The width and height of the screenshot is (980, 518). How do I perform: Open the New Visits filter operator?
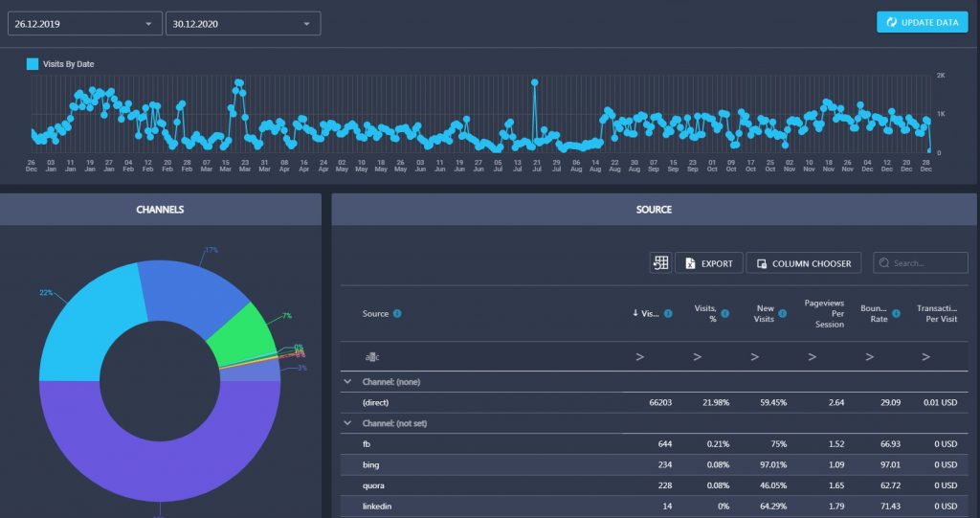point(755,357)
